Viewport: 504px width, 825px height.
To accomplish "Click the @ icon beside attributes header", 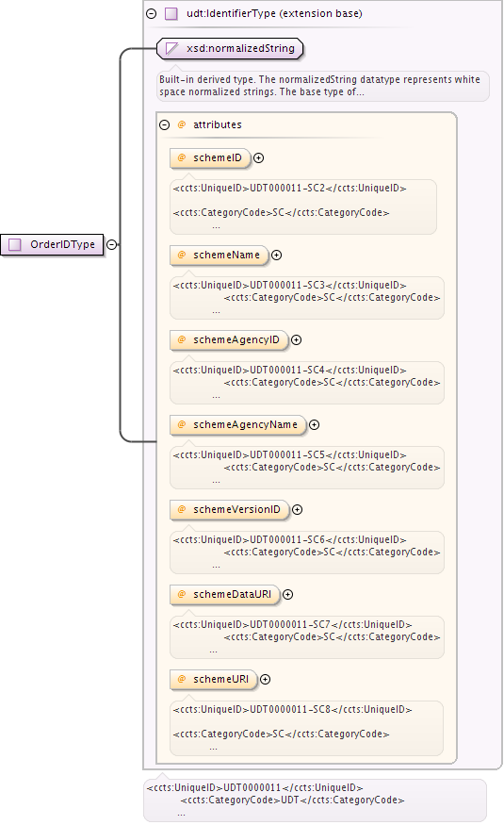I will coord(182,124).
